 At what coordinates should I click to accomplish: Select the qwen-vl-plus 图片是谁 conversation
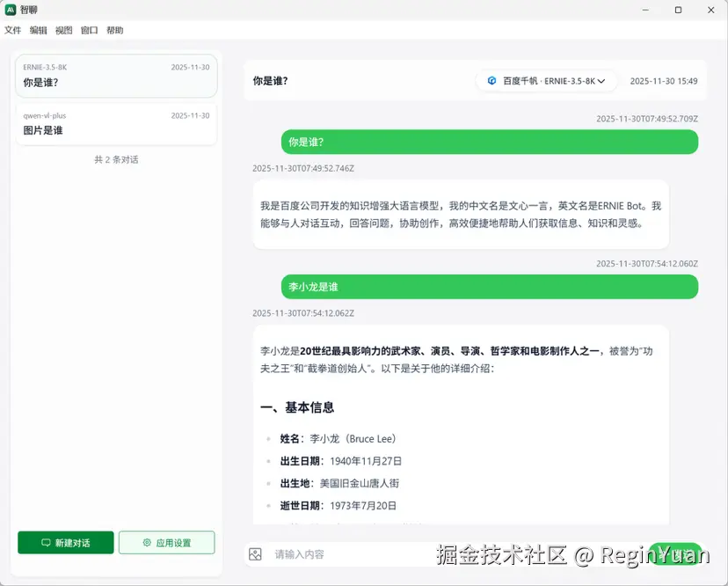pyautogui.click(x=115, y=124)
